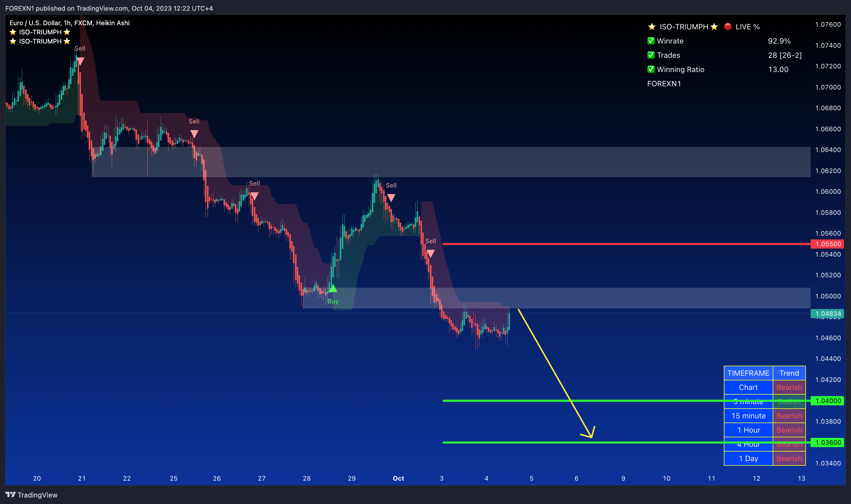Click the green 1.04000 price label
Viewport: 851px width, 504px height.
pyautogui.click(x=828, y=401)
